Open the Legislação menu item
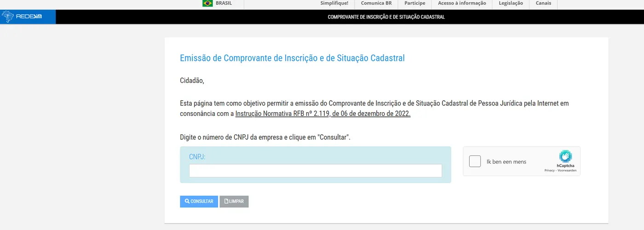Image resolution: width=644 pixels, height=230 pixels. (511, 3)
